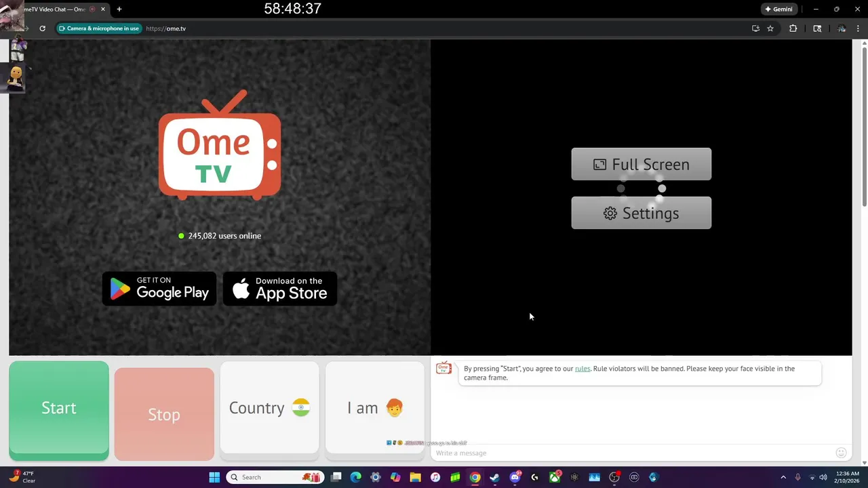Click the microphone tray icon
Screen dimensions: 868x488
pyautogui.click(x=797, y=477)
